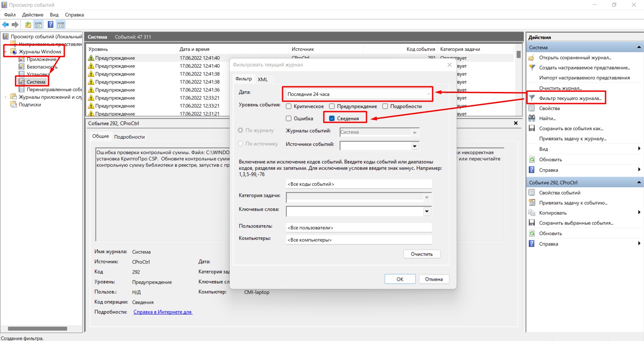Open the Категория задачи dropdown
Viewport: 644px width, 341px height.
point(427,198)
